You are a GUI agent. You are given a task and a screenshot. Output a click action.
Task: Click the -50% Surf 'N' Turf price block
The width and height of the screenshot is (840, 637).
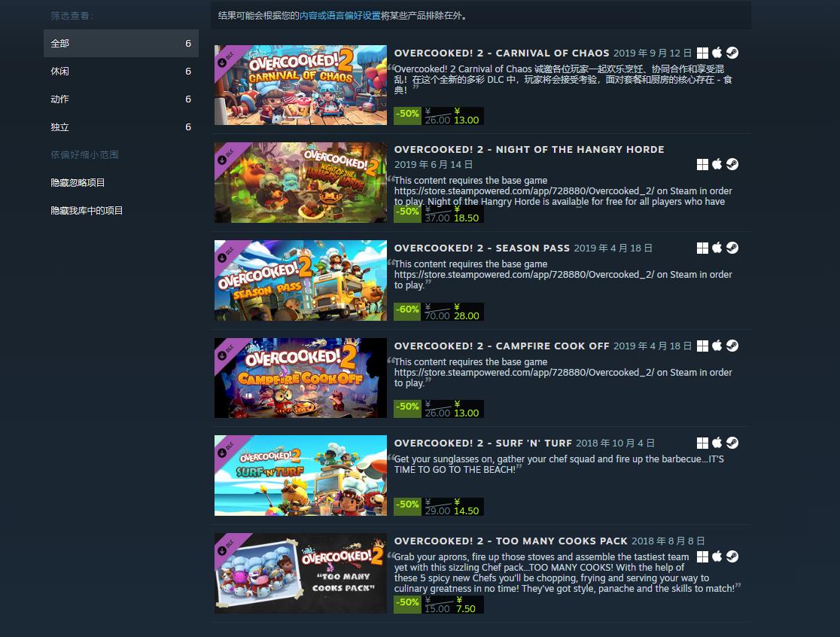[439, 507]
